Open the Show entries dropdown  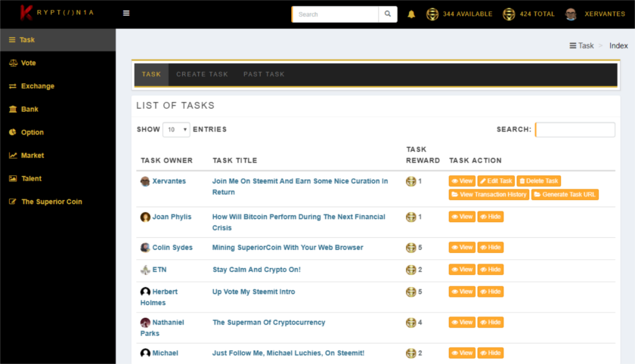(176, 129)
